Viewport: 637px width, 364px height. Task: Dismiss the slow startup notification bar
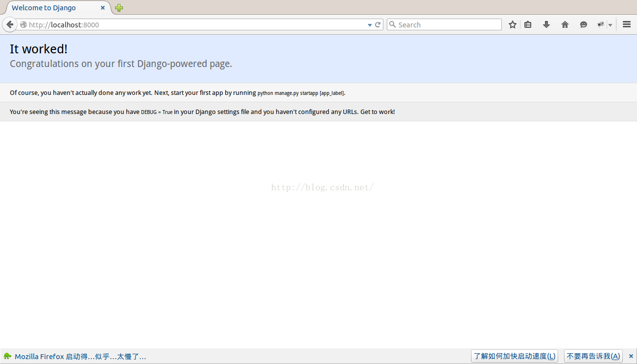point(631,356)
